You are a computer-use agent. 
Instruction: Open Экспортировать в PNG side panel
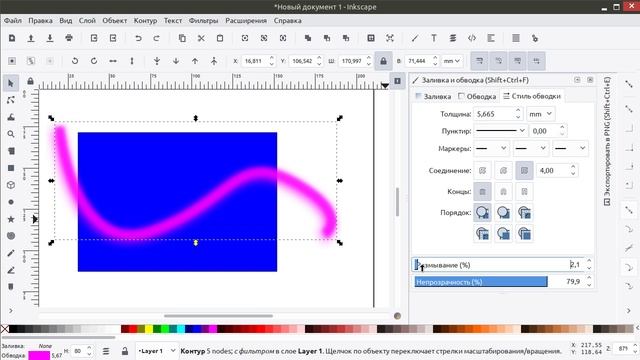[x=607, y=141]
